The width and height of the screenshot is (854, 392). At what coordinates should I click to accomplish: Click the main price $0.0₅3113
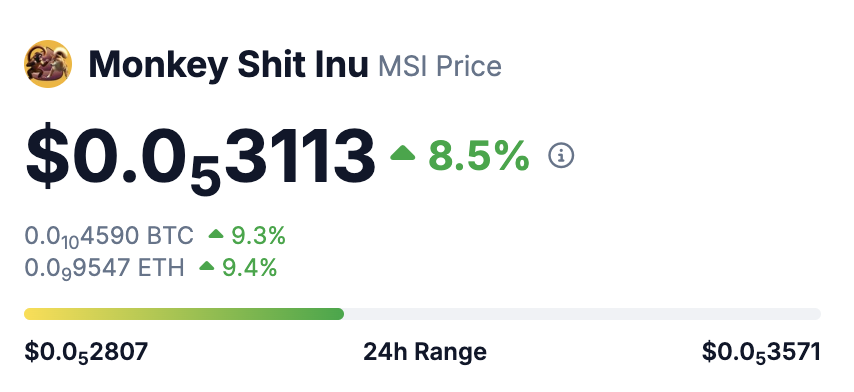tap(200, 157)
